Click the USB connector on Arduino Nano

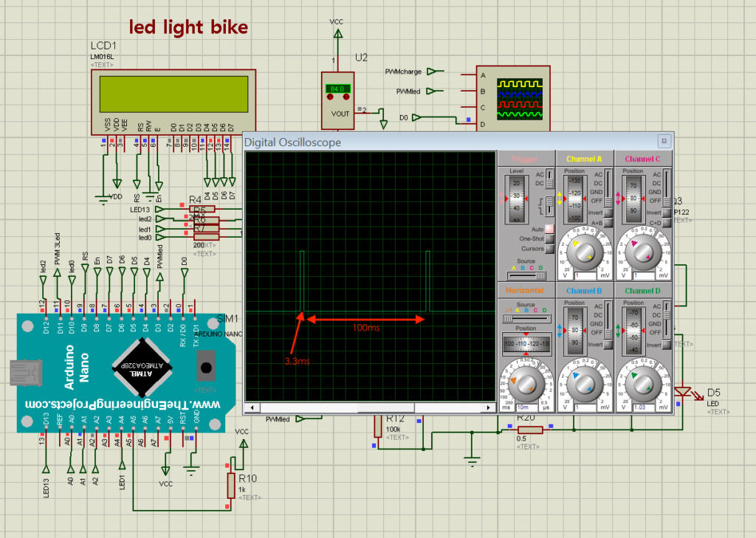point(26,373)
